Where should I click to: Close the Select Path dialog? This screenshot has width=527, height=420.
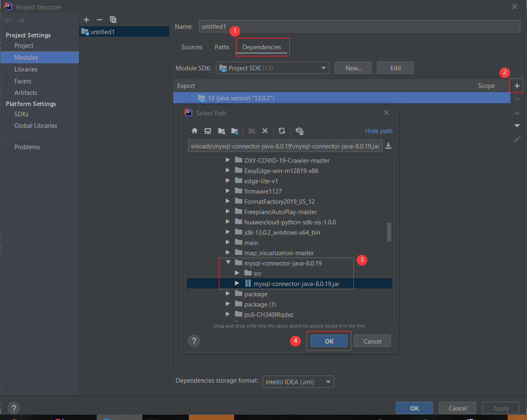386,113
